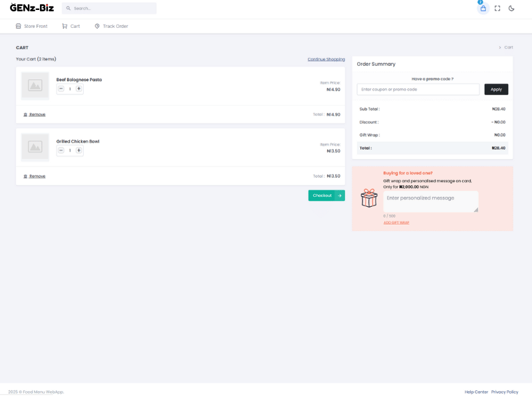This screenshot has height=399, width=532.
Task: Click Add Gift Wrap link
Action: point(396,223)
